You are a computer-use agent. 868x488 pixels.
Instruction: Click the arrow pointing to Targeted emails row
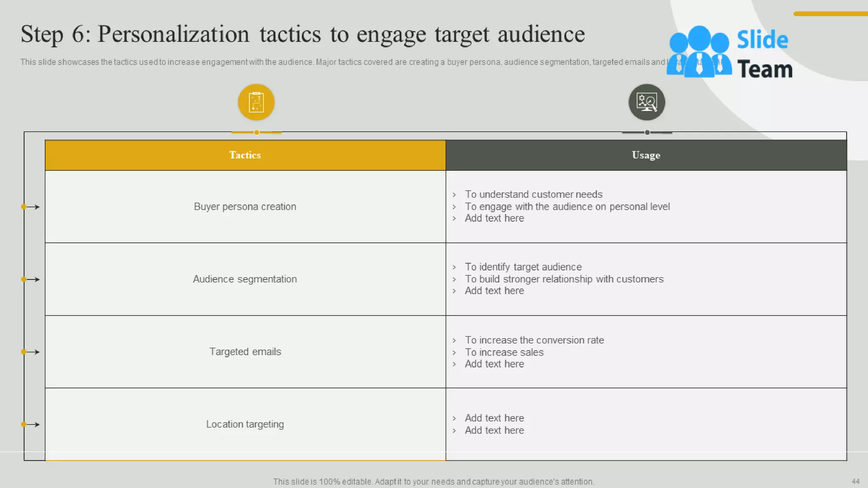click(31, 352)
